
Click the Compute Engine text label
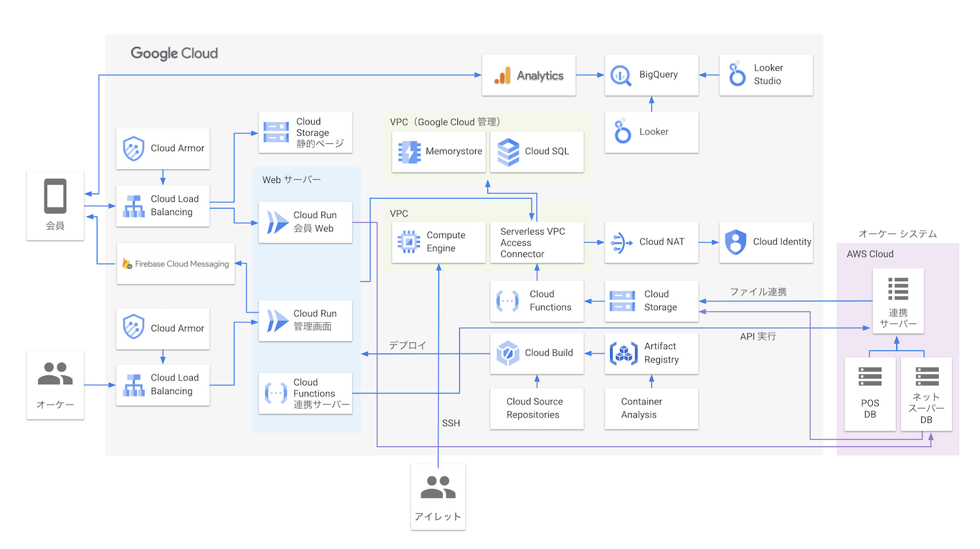click(x=446, y=242)
